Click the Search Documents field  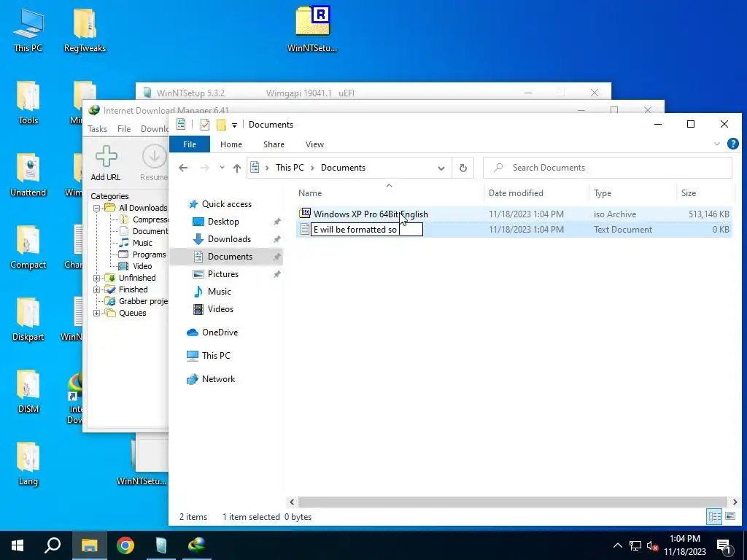[x=608, y=168]
